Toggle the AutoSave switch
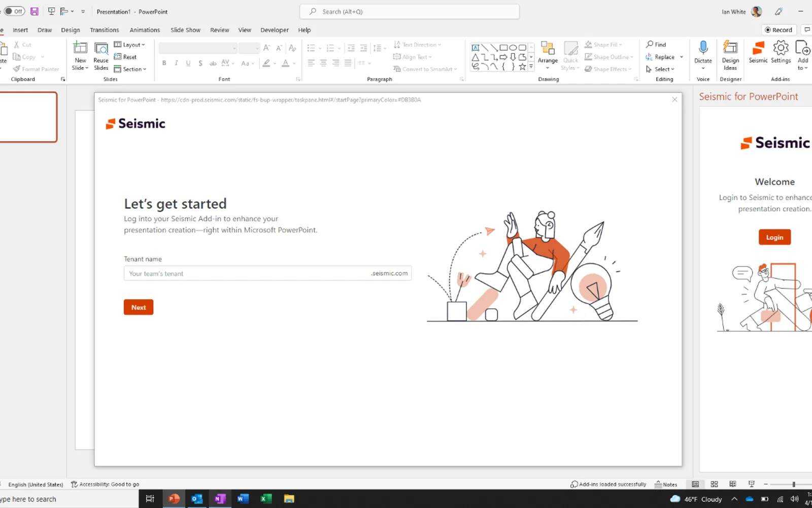 click(14, 11)
